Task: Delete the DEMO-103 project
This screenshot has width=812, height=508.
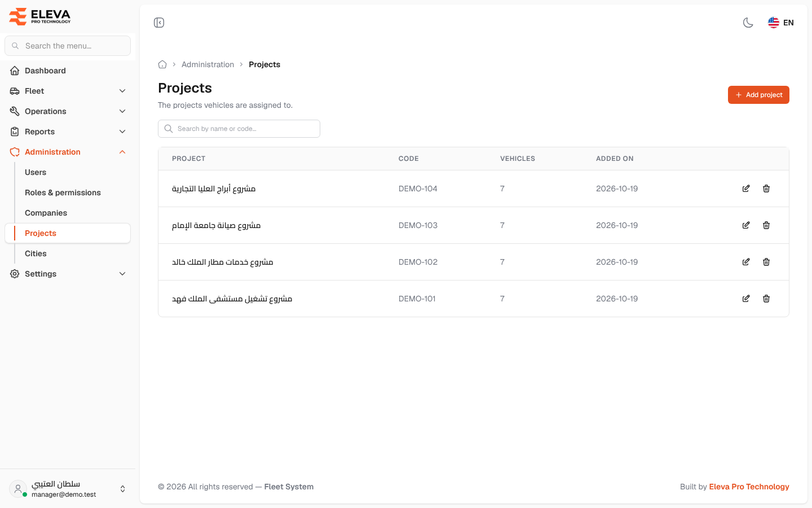Action: (766, 225)
